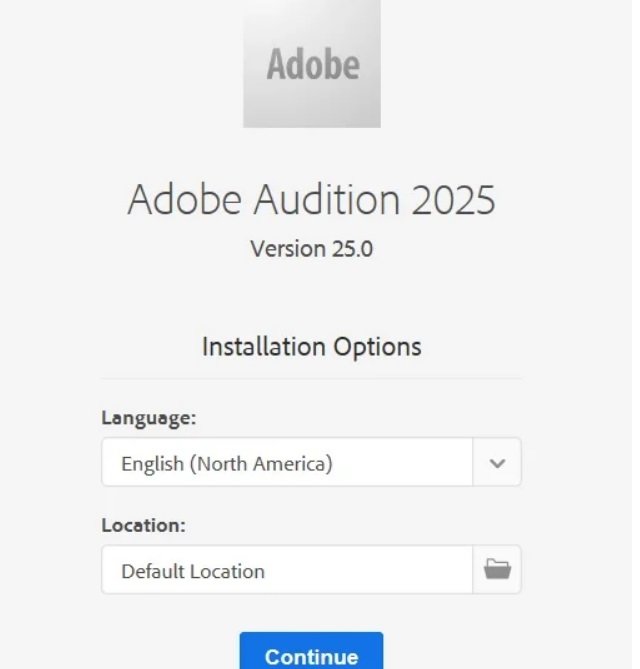Click the Installation Options heading
Screen dimensions: 640x669
tap(311, 346)
